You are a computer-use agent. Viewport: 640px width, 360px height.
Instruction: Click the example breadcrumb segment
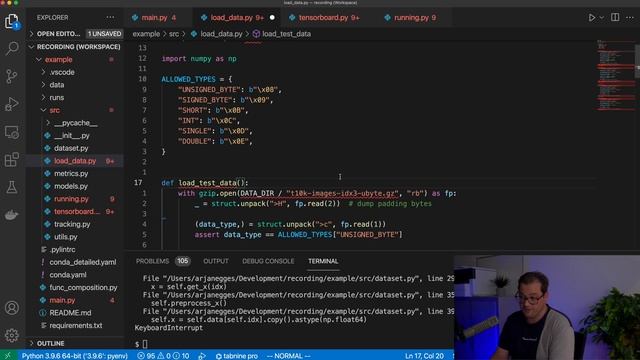[x=146, y=34]
